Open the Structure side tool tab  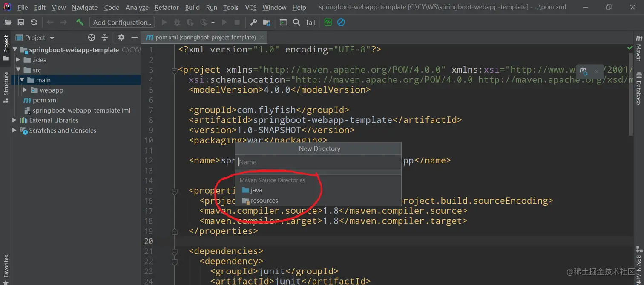click(6, 87)
